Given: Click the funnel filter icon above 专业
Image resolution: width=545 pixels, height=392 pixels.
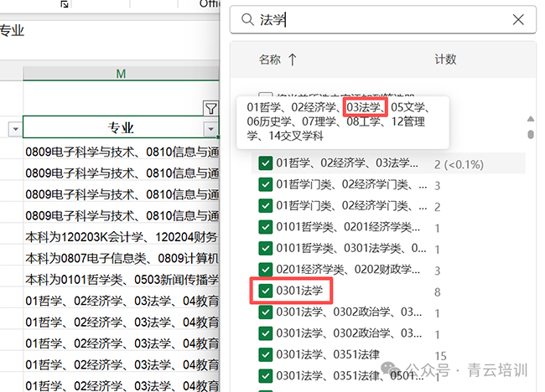Looking at the screenshot, I should pyautogui.click(x=210, y=107).
